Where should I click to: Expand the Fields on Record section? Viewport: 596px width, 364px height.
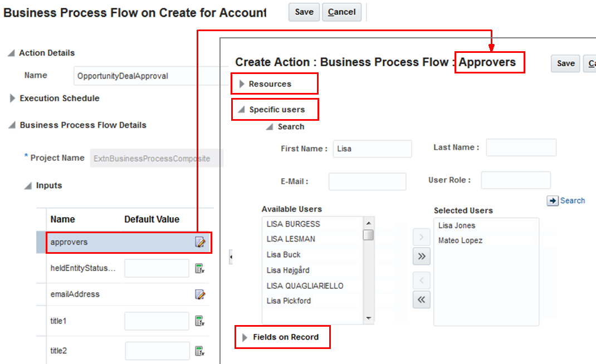coord(244,337)
